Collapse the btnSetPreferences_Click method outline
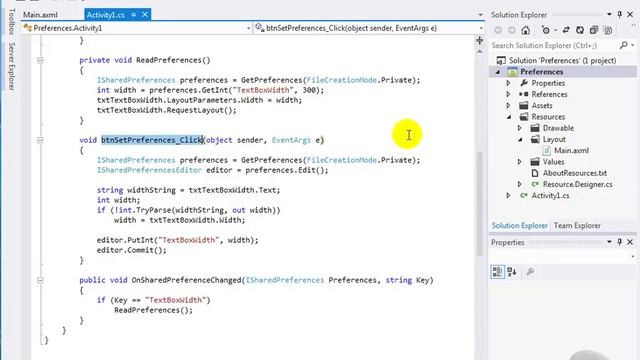 coord(40,140)
